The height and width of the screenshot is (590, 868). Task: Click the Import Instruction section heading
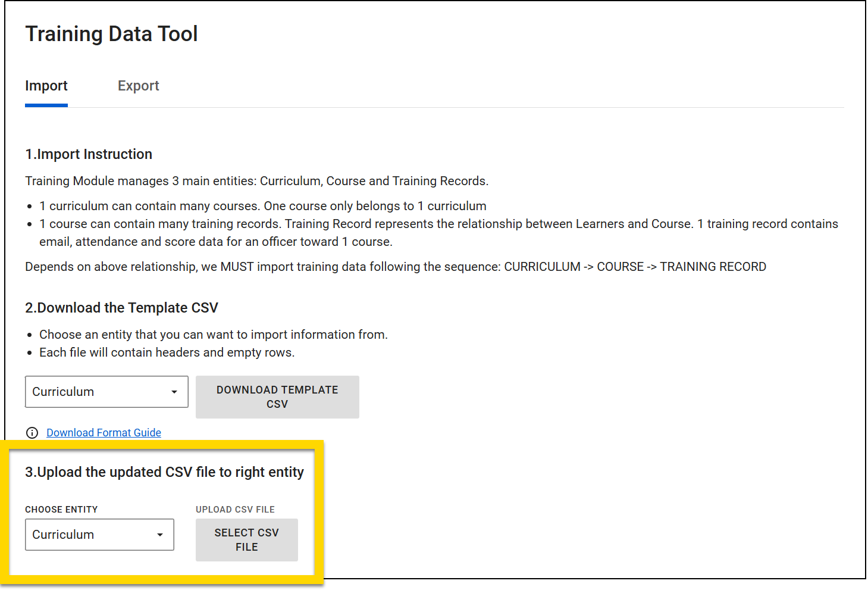88,154
